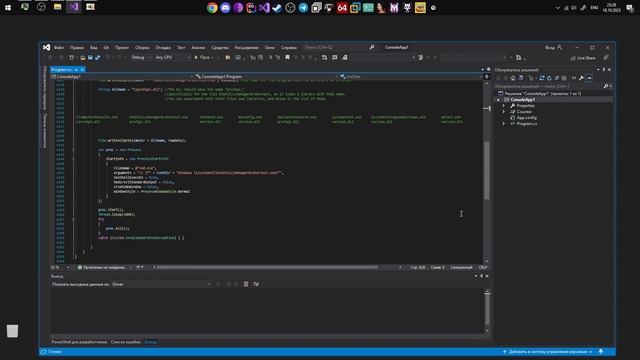Toggle Show All Files in Solution Explorer
The height and width of the screenshot is (360, 640).
(564, 78)
